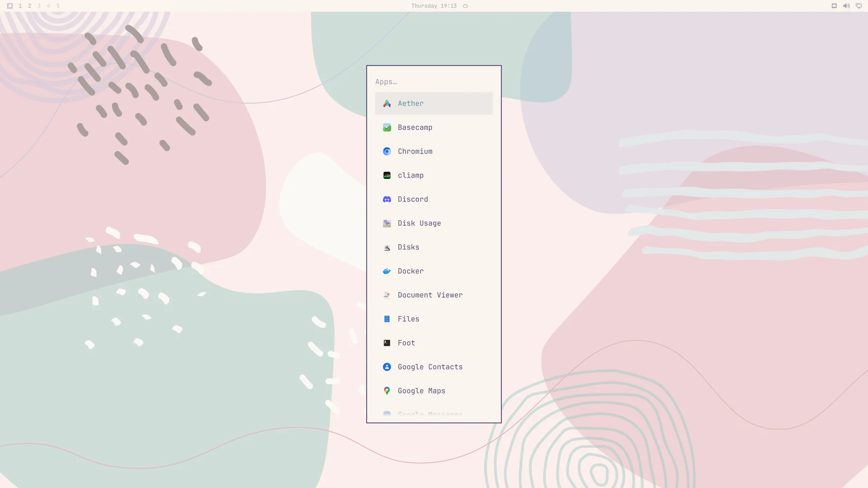Click the cliamp app icon
The width and height of the screenshot is (868, 488).
click(387, 175)
